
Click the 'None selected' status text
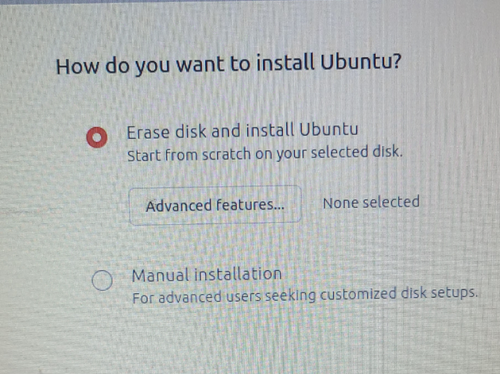coord(371,202)
